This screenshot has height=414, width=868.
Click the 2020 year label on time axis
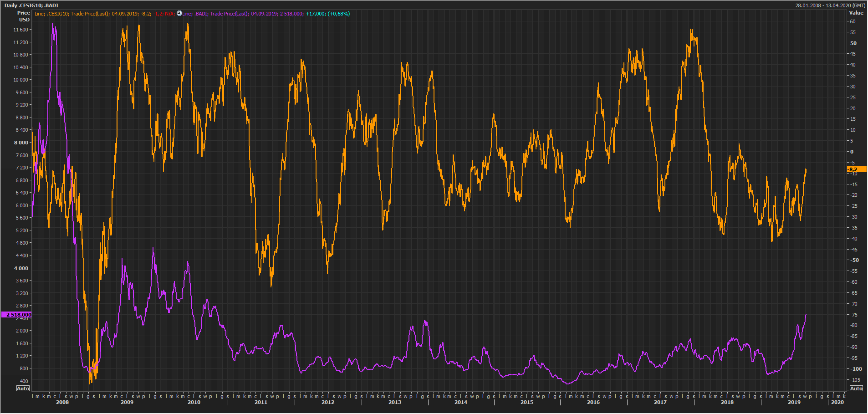pyautogui.click(x=837, y=402)
